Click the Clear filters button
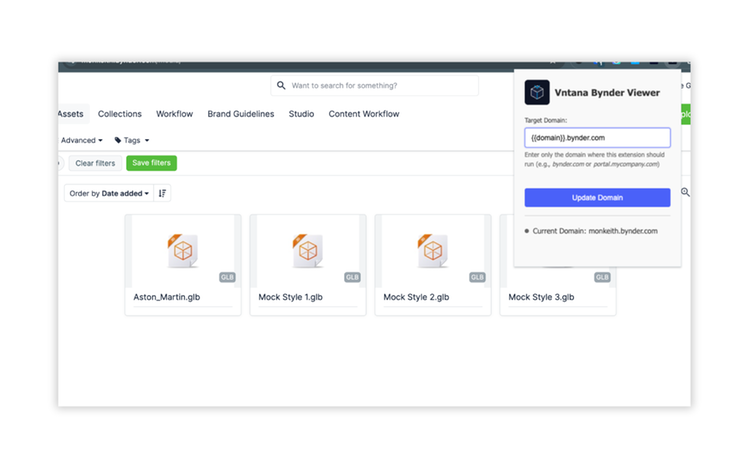This screenshot has width=750, height=469. tap(95, 163)
